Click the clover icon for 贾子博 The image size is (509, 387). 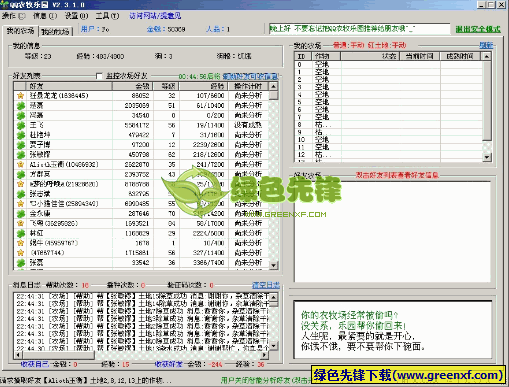tap(21, 145)
